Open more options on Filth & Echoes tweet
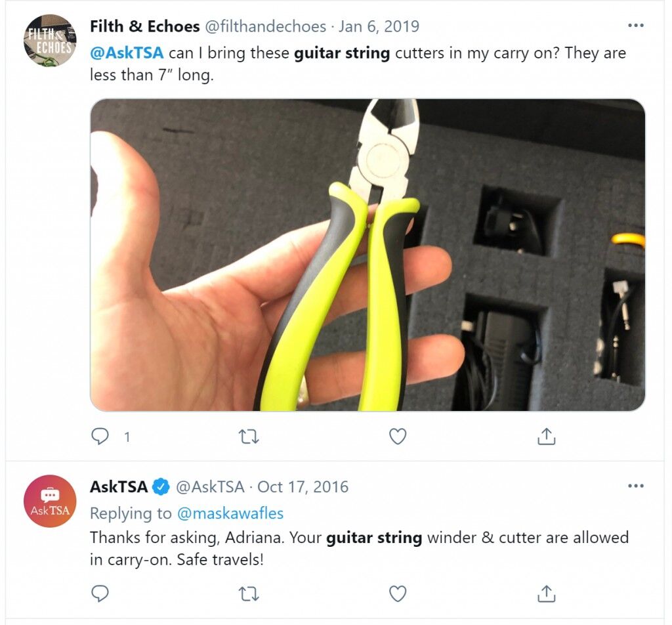The image size is (672, 625). (x=635, y=26)
